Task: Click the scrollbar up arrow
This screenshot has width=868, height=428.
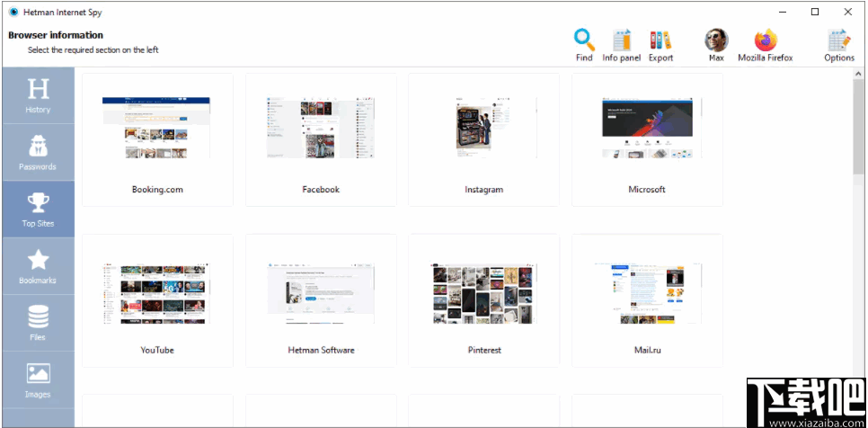Action: point(859,74)
